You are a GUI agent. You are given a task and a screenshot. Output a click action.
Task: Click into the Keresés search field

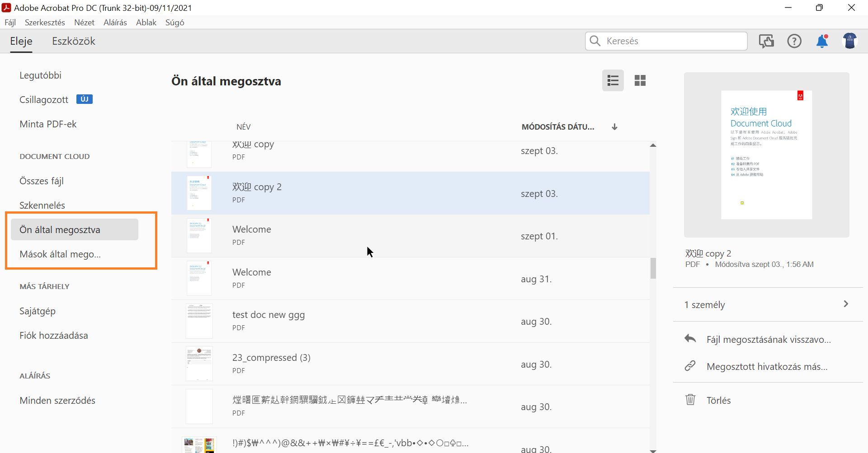click(666, 41)
